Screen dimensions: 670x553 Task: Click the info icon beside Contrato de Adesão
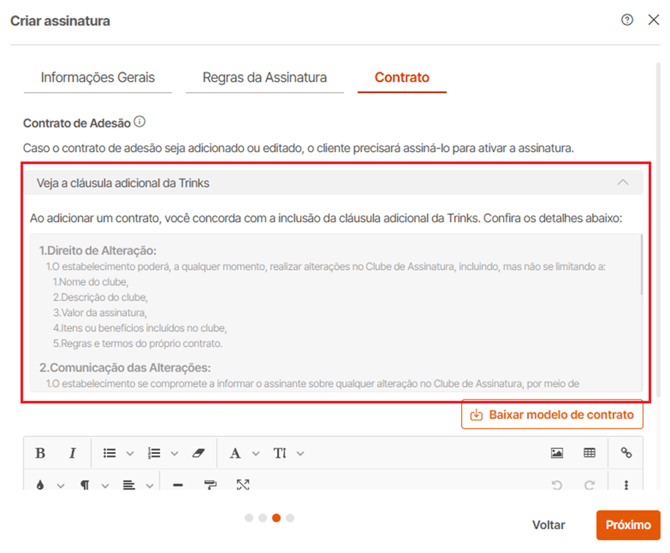[140, 122]
